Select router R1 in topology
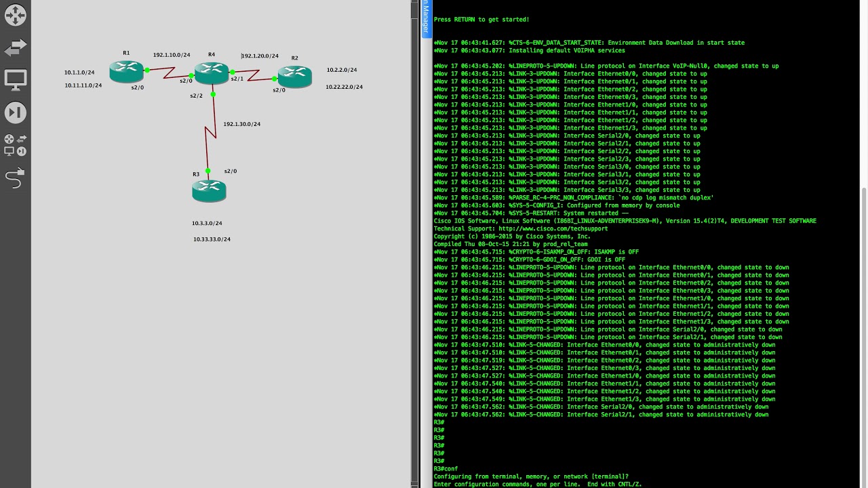The height and width of the screenshot is (488, 868). 127,70
